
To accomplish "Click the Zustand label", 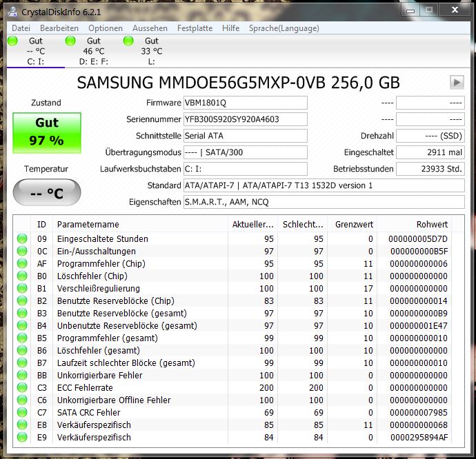I will pyautogui.click(x=46, y=103).
